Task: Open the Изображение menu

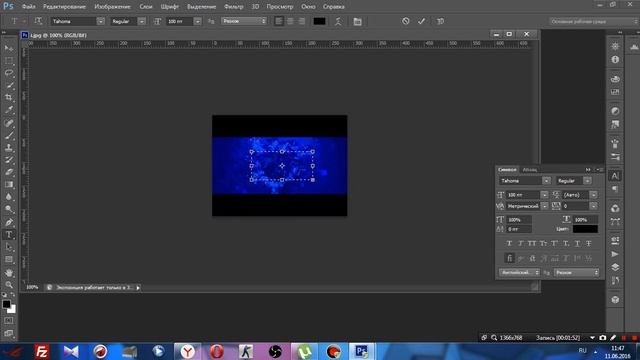Action: [112, 7]
